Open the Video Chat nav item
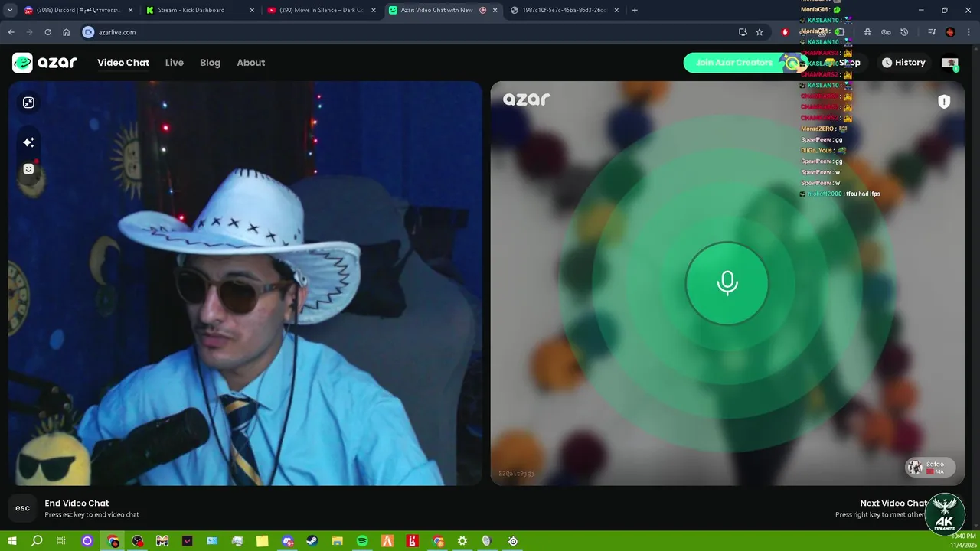Viewport: 980px width, 551px height. pyautogui.click(x=123, y=63)
